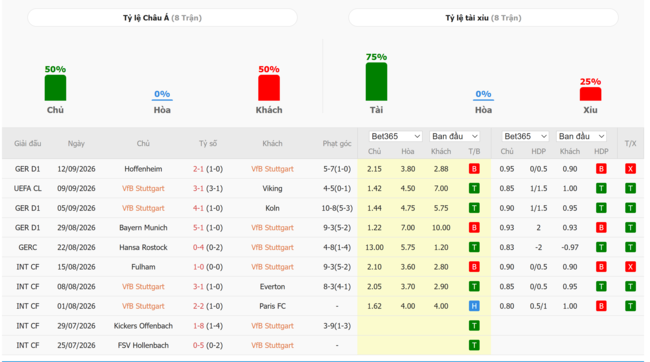Click HDP badge on Hoffenheim row

601,169
